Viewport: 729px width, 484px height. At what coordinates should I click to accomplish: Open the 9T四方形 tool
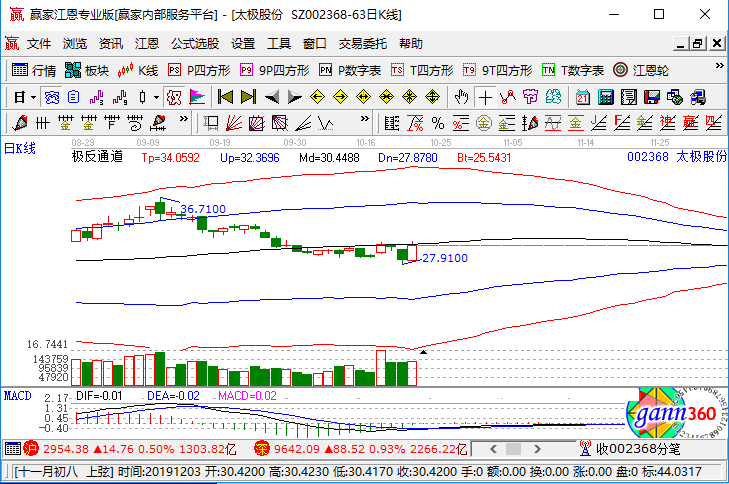pyautogui.click(x=497, y=70)
